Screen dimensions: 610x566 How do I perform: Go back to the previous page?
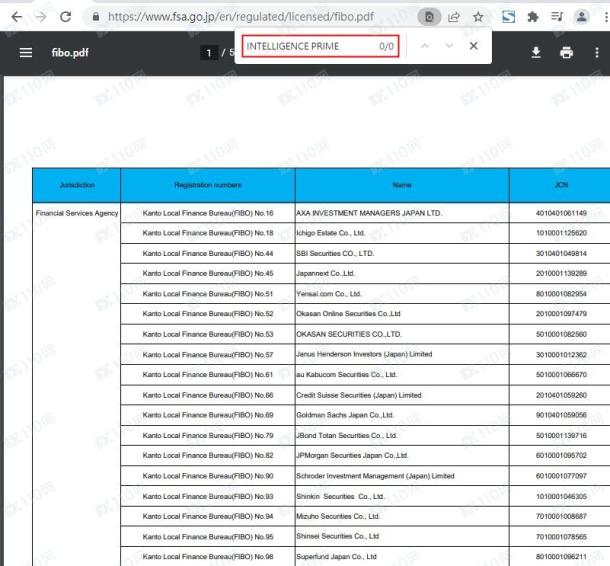tap(17, 17)
